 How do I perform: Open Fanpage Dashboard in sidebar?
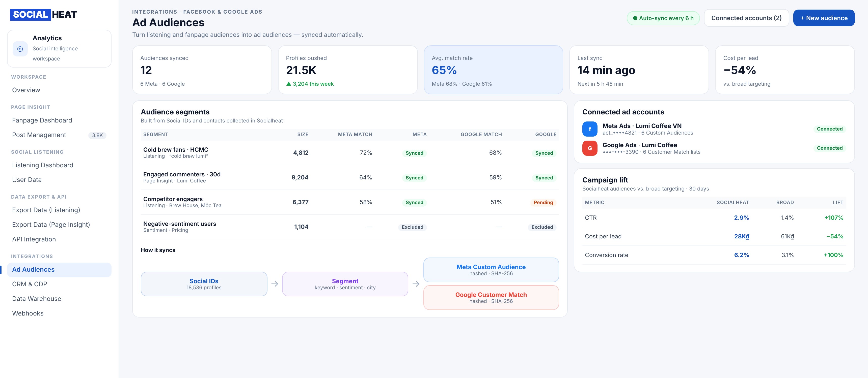click(x=59, y=120)
